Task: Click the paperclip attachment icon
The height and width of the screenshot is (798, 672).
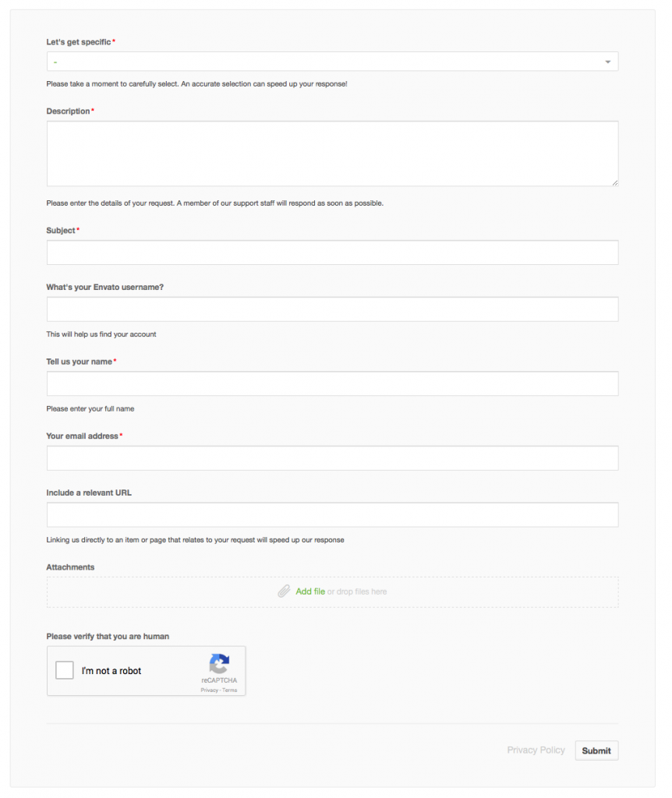Action: [x=284, y=591]
